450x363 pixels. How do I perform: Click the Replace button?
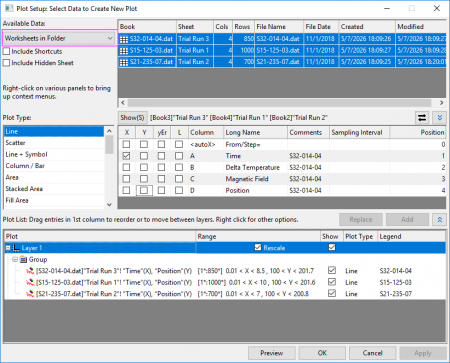[x=361, y=219]
